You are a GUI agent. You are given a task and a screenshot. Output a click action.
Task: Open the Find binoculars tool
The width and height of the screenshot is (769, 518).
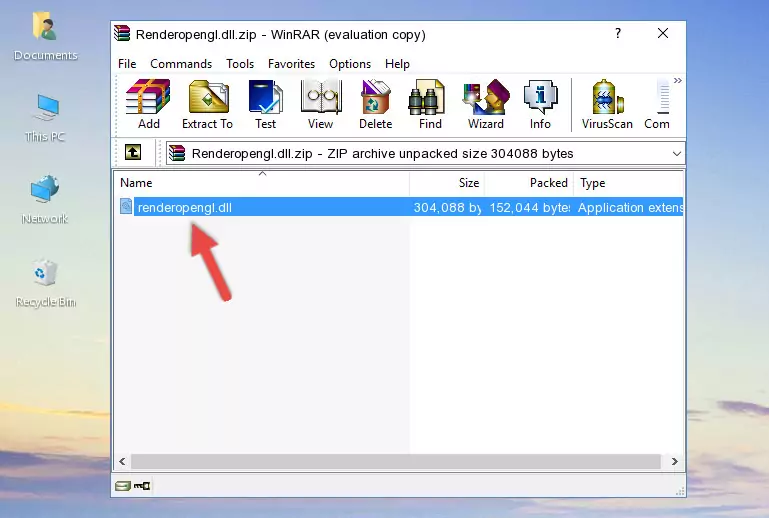point(430,104)
